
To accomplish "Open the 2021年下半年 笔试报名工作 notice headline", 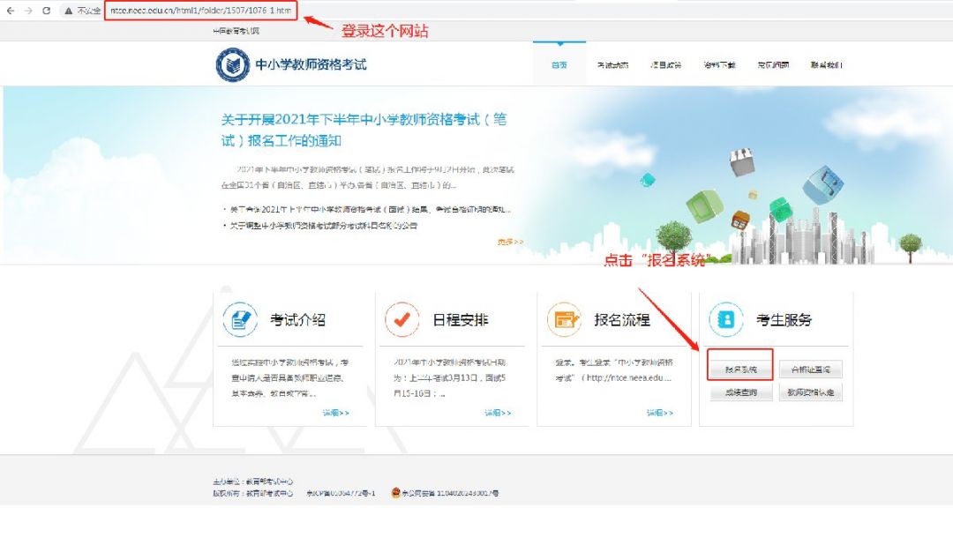I will coord(364,130).
